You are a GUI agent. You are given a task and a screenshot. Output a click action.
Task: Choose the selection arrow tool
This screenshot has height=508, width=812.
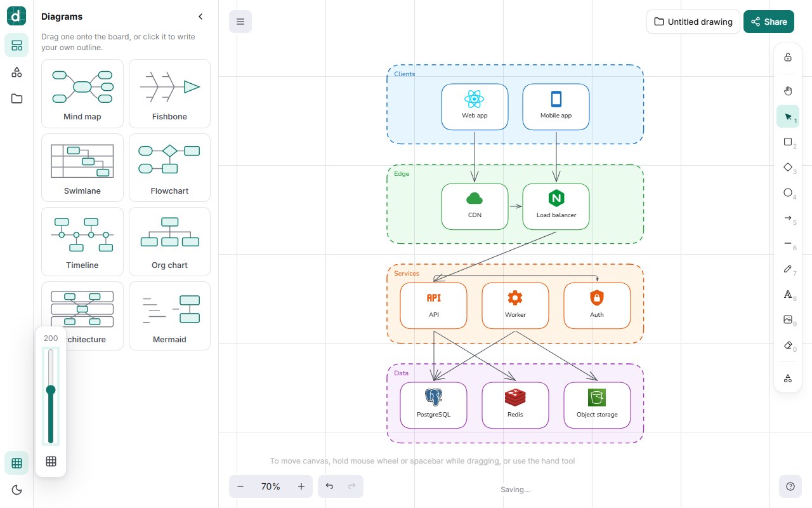(x=788, y=116)
